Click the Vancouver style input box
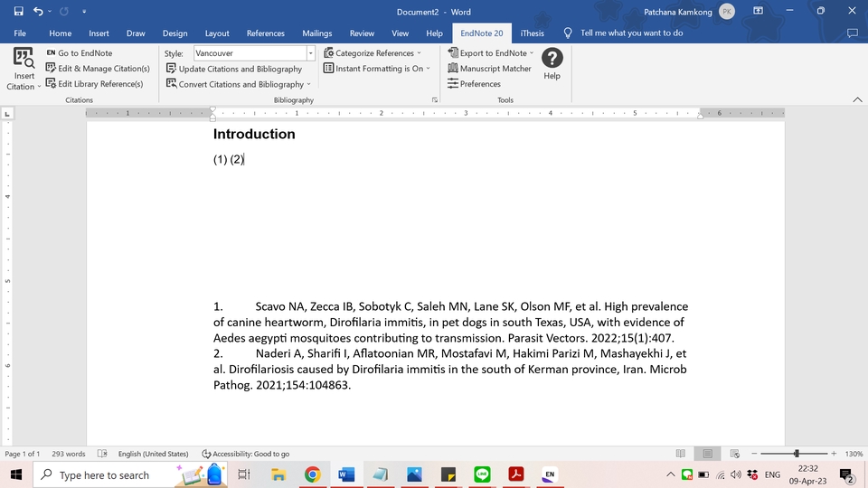The image size is (868, 488). 250,53
